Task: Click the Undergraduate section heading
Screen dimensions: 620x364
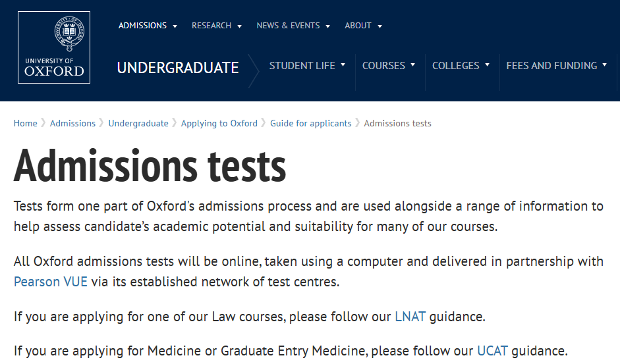Action: (x=178, y=68)
